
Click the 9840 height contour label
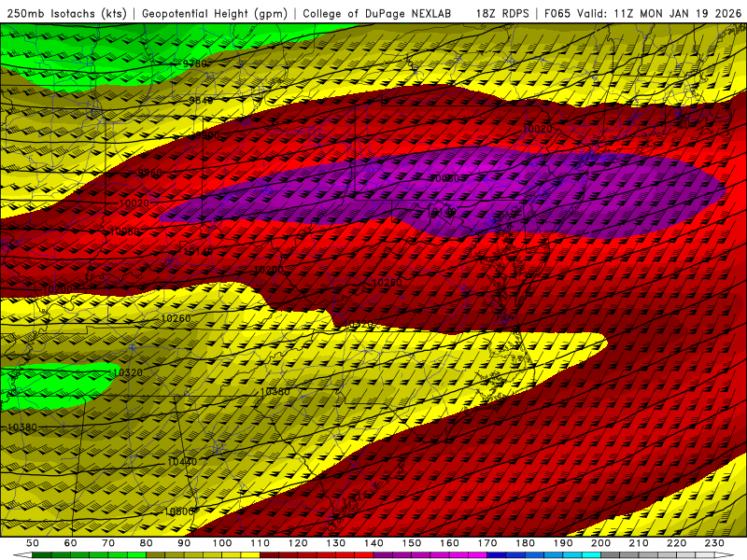(201, 100)
